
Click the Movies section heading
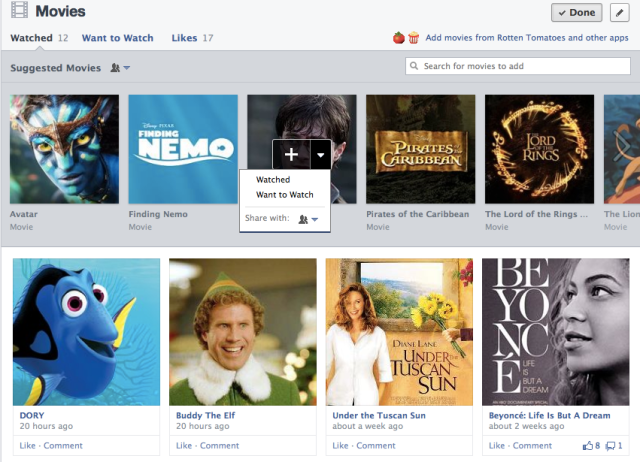tap(60, 11)
